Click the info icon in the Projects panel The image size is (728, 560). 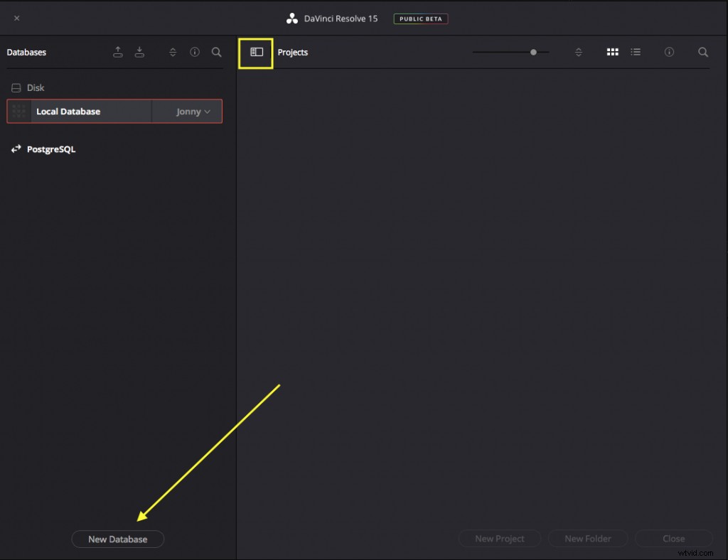point(668,52)
